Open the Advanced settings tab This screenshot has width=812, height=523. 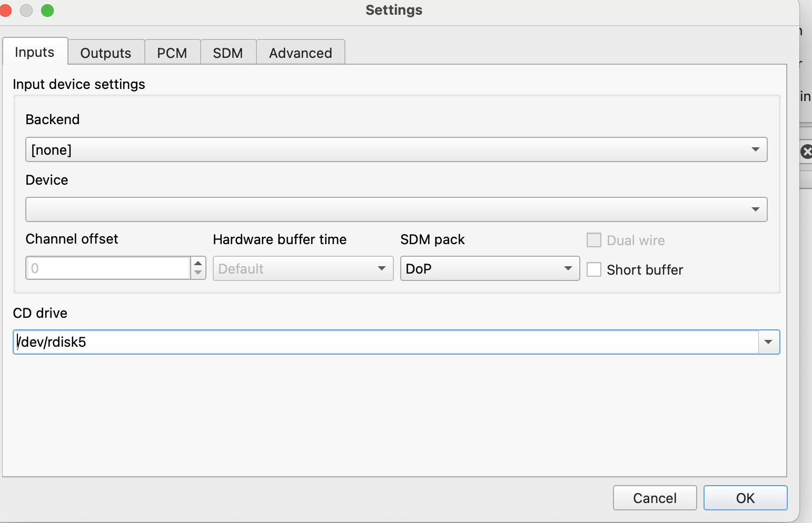(301, 53)
